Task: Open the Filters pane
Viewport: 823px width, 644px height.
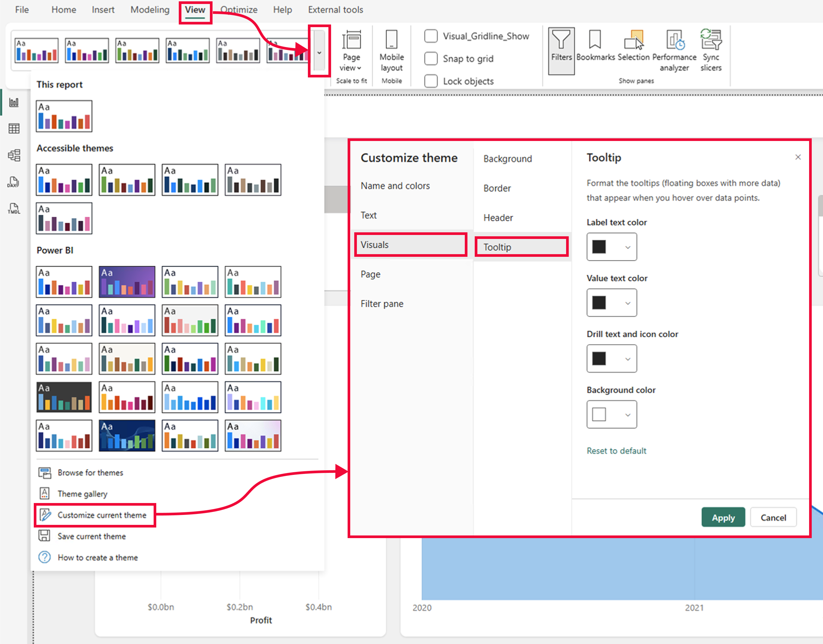Action: tap(561, 49)
